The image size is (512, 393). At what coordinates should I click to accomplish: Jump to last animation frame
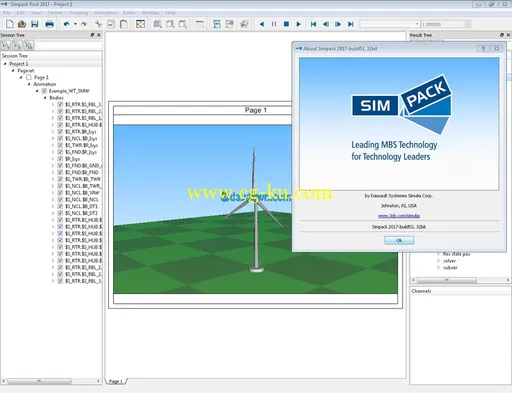tap(351, 24)
